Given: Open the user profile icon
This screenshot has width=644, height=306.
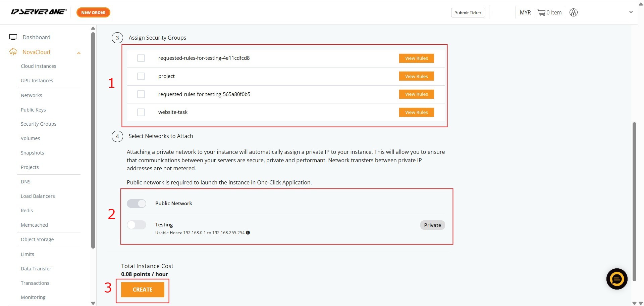Looking at the screenshot, I should pos(573,13).
